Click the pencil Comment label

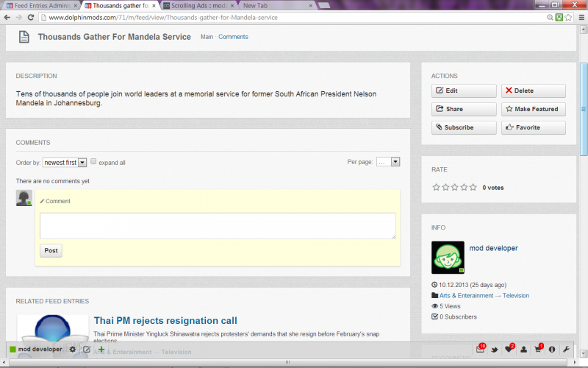(x=55, y=201)
